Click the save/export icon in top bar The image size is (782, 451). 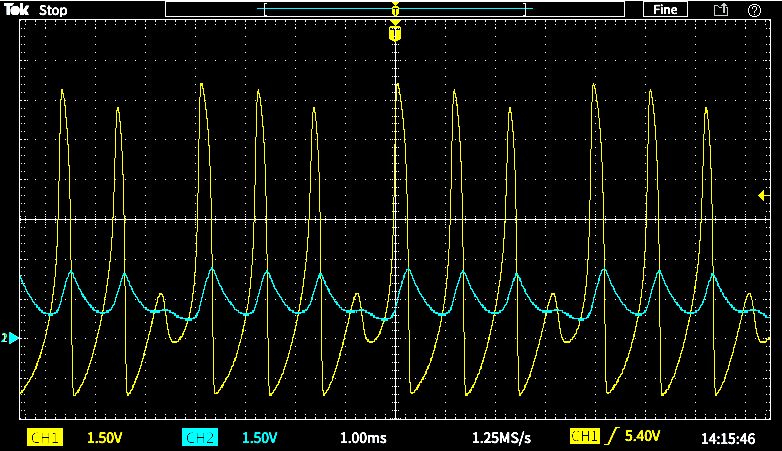point(720,9)
